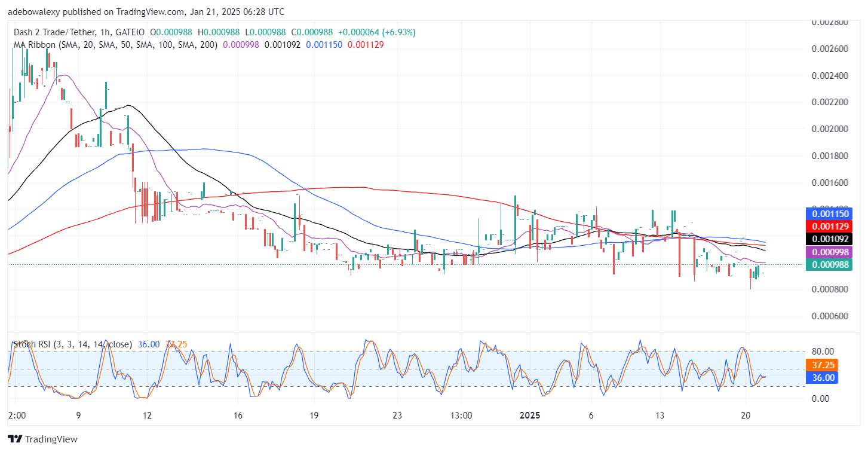Screen dimensions: 868x452
Task: Click the 80.00 Stoch RSI scale tick
Action: (822, 352)
